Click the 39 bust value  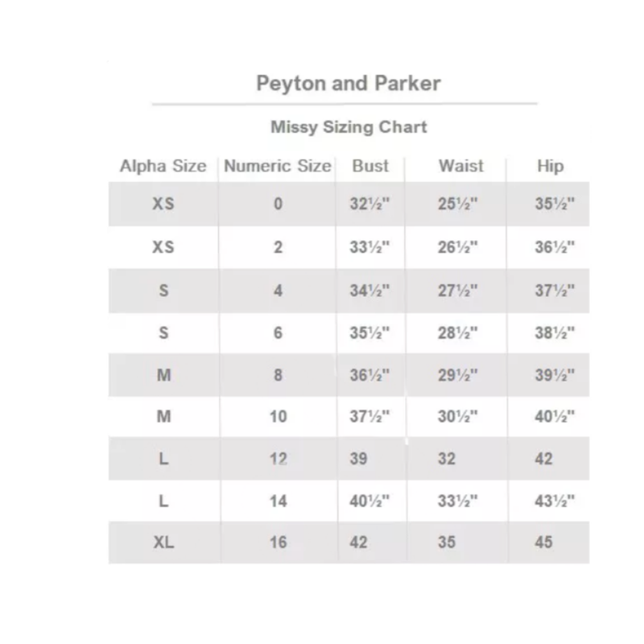tap(359, 459)
